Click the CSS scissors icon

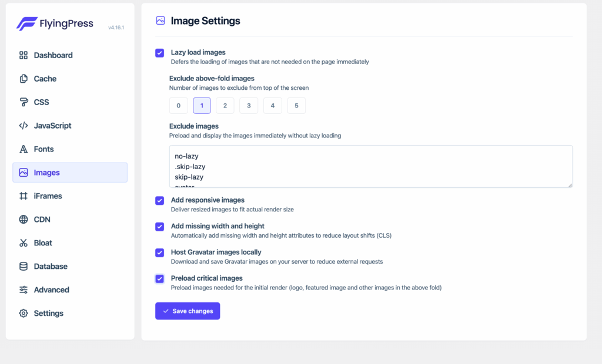[22, 102]
